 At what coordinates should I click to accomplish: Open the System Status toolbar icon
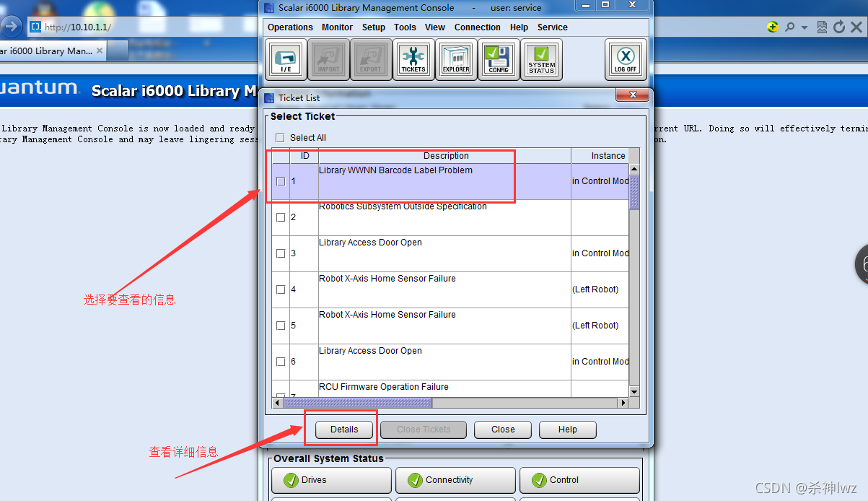541,59
